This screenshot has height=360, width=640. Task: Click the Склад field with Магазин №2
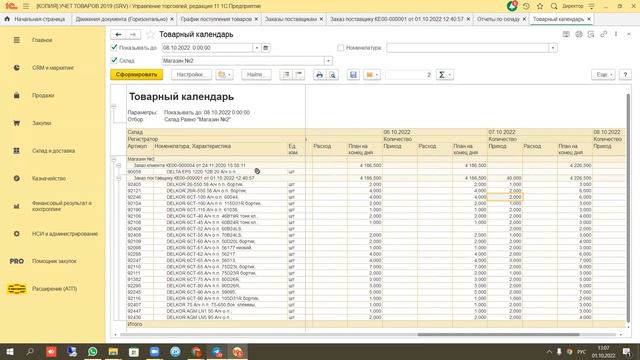243,61
